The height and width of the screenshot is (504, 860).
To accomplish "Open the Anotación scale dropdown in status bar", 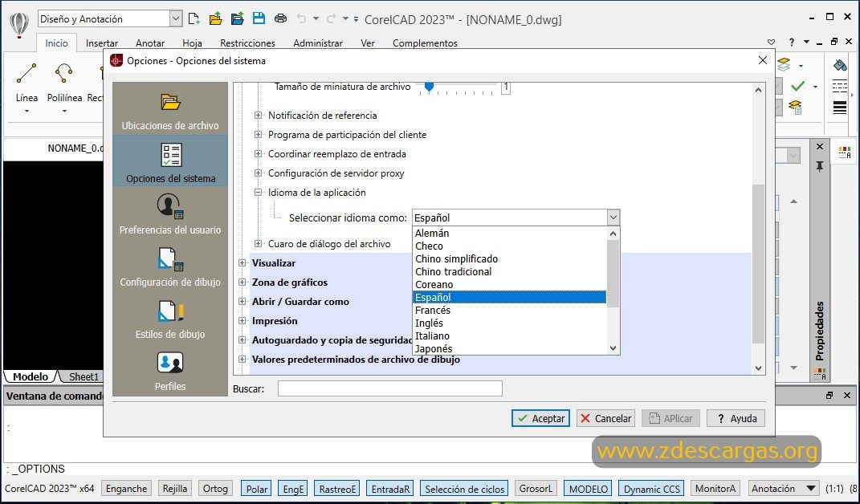I will tap(783, 489).
